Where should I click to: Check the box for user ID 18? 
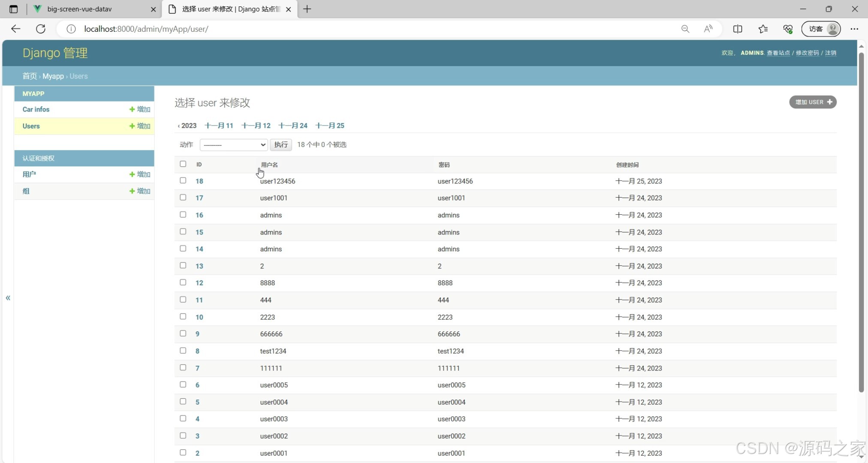click(183, 180)
